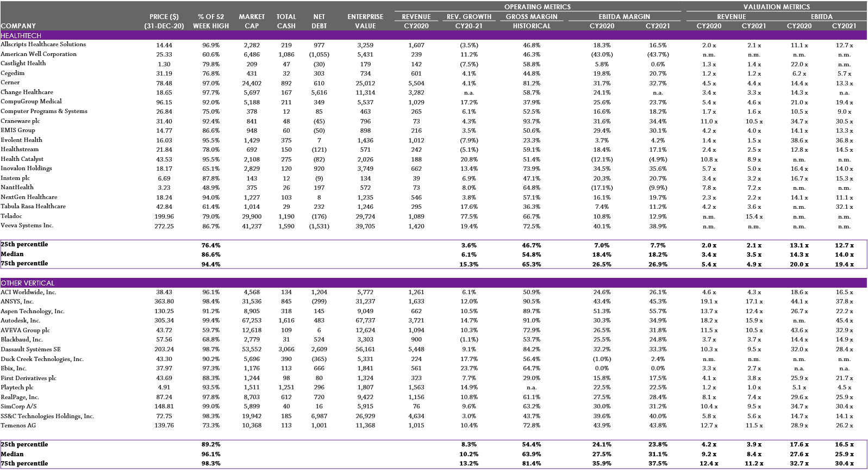Click SimCorp A/S row label
The width and height of the screenshot is (868, 472).
[19, 406]
